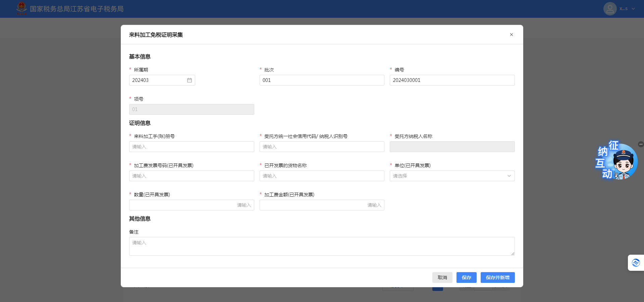This screenshot has width=644, height=302.
Task: Expand the user account dropdown arrow
Action: 633,9
